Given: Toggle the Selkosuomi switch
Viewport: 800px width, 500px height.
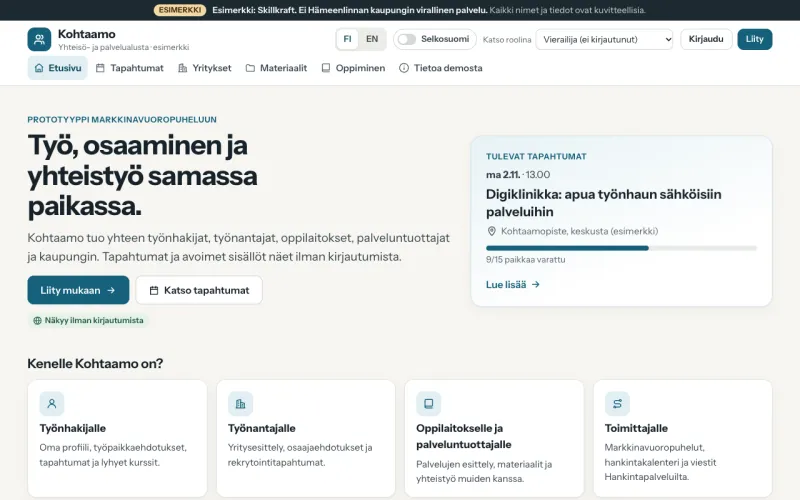Looking at the screenshot, I should (x=407, y=39).
